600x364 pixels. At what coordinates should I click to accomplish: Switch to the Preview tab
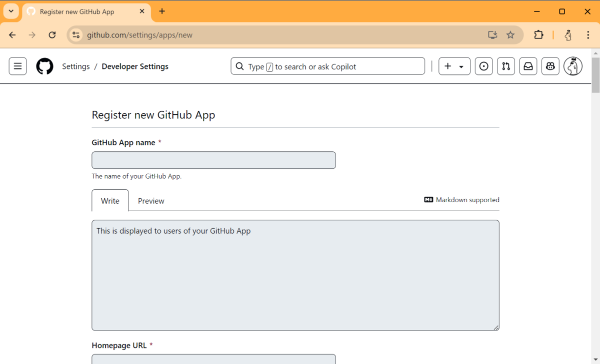151,200
